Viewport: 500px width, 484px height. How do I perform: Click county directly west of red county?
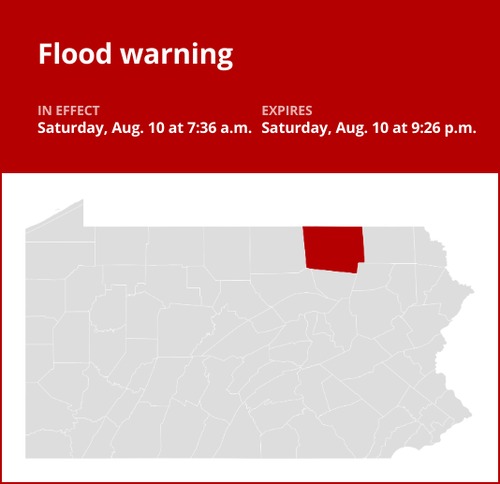click(x=277, y=249)
